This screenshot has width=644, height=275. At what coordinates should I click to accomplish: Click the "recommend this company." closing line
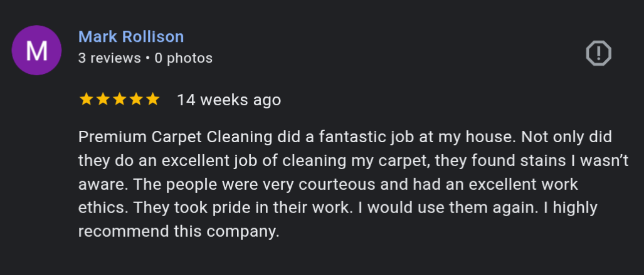coord(178,231)
